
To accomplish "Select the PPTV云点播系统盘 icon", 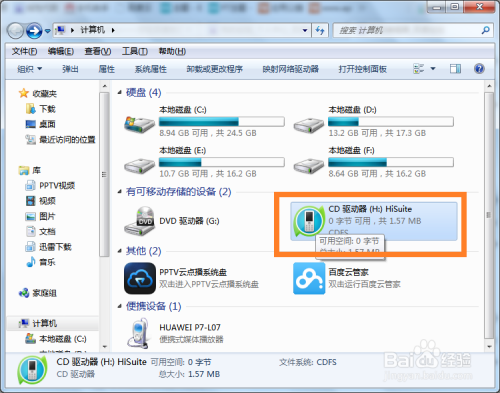I will (x=140, y=278).
